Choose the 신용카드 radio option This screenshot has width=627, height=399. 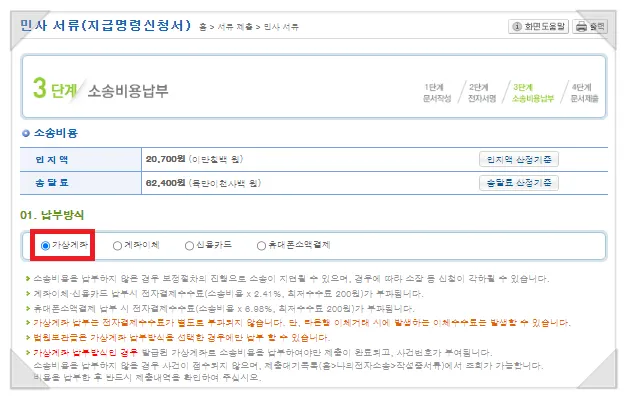[x=189, y=245]
